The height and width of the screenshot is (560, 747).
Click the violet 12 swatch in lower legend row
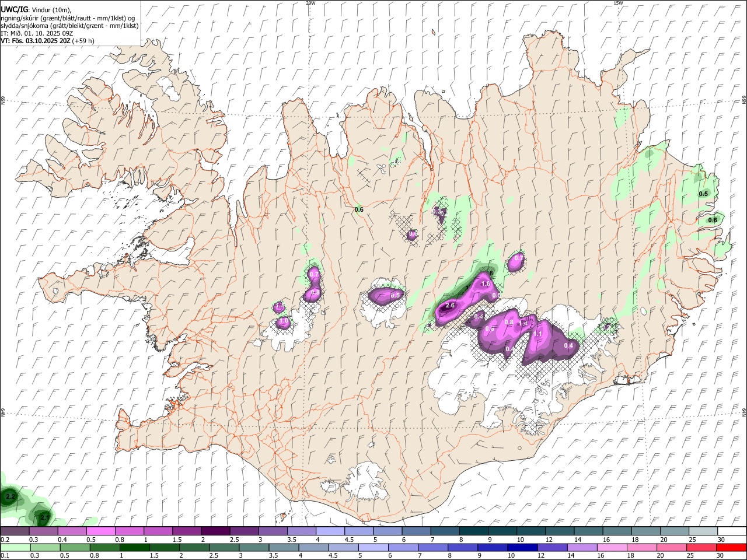551,547
